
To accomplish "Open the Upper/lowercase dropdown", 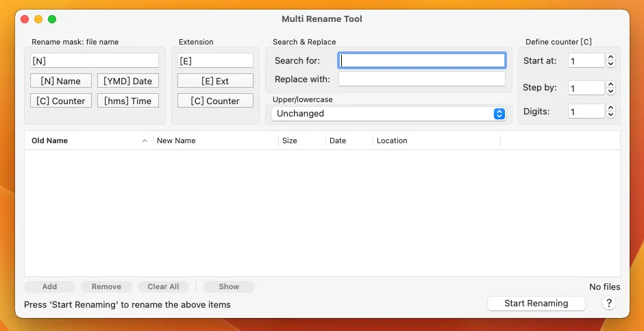I will pos(388,114).
